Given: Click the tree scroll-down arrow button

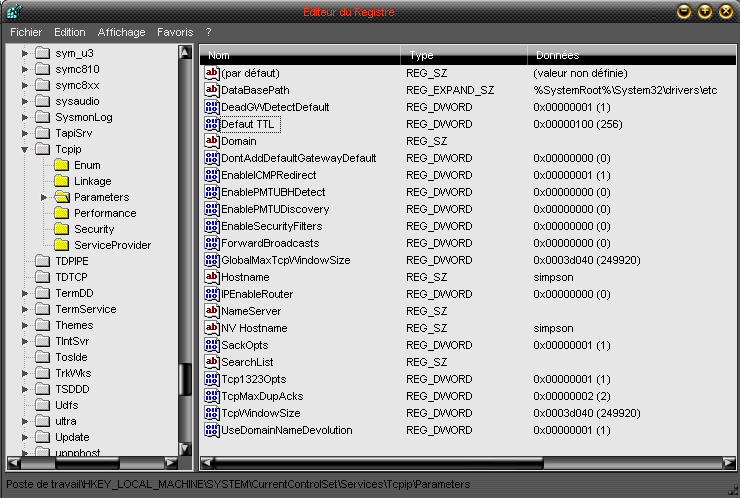Looking at the screenshot, I should (x=185, y=448).
